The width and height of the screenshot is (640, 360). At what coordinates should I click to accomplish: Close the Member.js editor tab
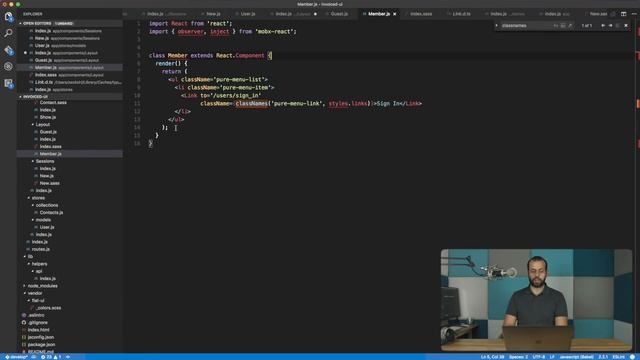395,14
